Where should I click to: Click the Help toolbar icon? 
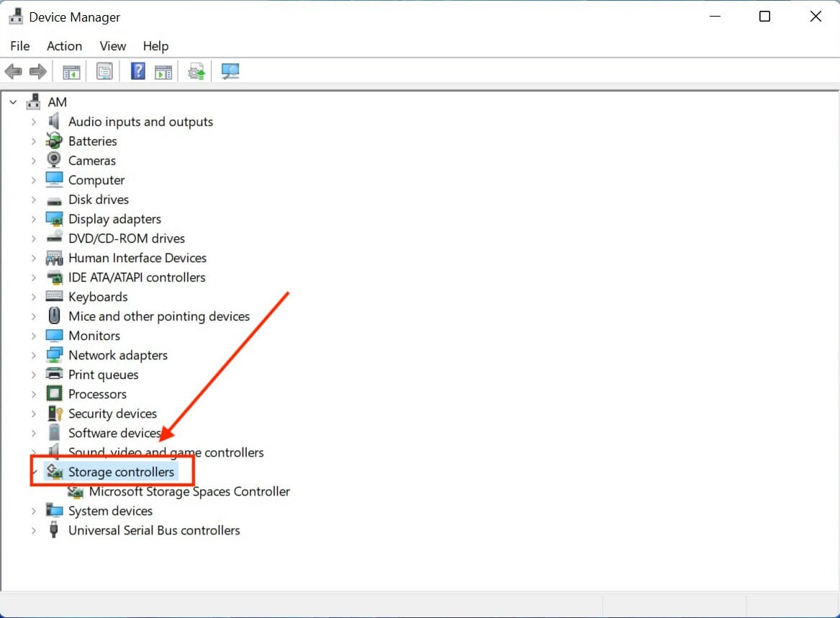click(137, 71)
